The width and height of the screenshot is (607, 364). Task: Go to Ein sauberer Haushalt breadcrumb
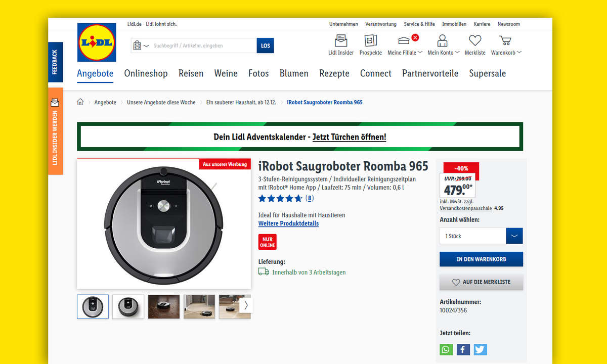pyautogui.click(x=241, y=102)
